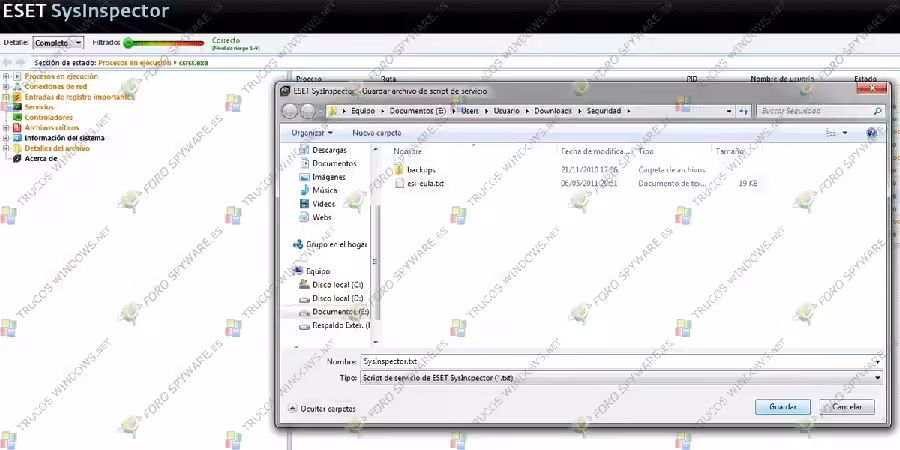
Task: Click the back arrow in SysInspector navigation
Action: tap(7, 62)
